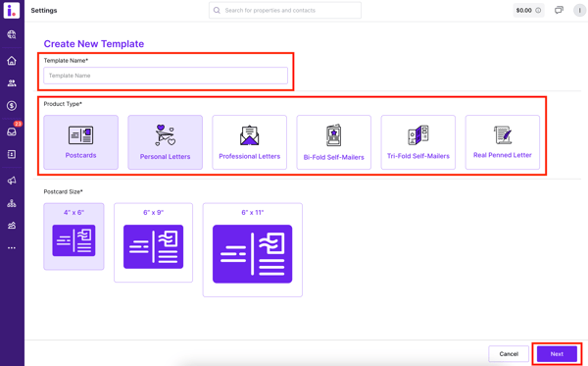Click the $0.00 balance indicator
The width and height of the screenshot is (588, 366).
pyautogui.click(x=528, y=11)
